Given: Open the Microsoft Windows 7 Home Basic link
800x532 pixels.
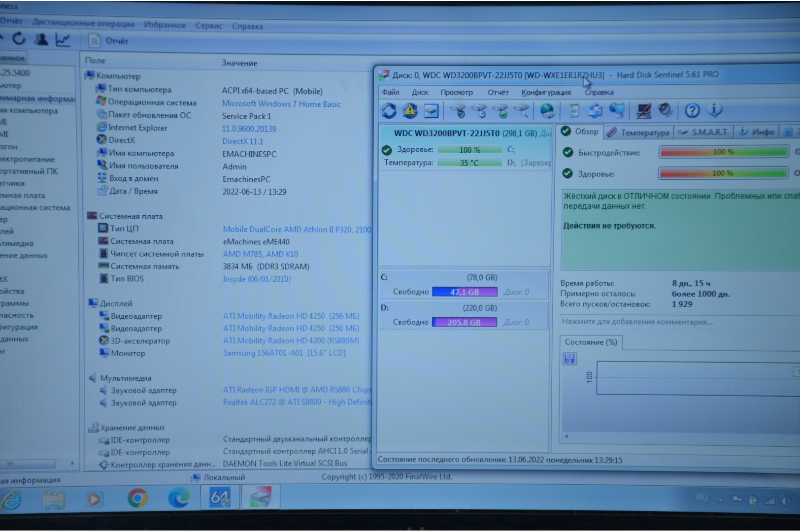Looking at the screenshot, I should tap(281, 104).
